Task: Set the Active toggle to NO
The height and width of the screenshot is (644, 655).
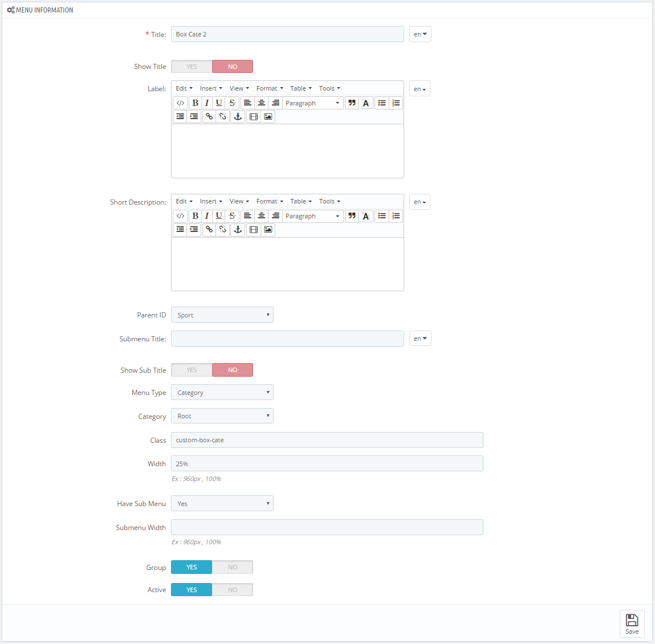Action: pos(233,590)
